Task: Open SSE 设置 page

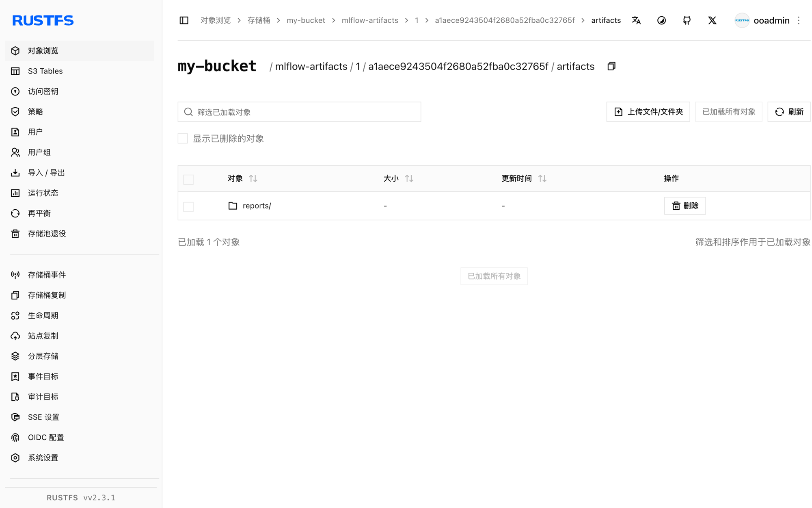Action: click(80, 417)
